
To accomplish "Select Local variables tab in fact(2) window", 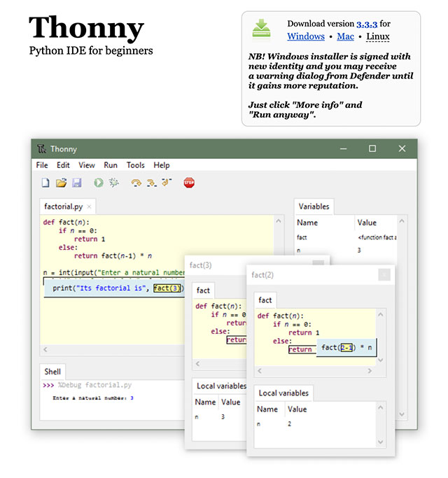I will 283,393.
